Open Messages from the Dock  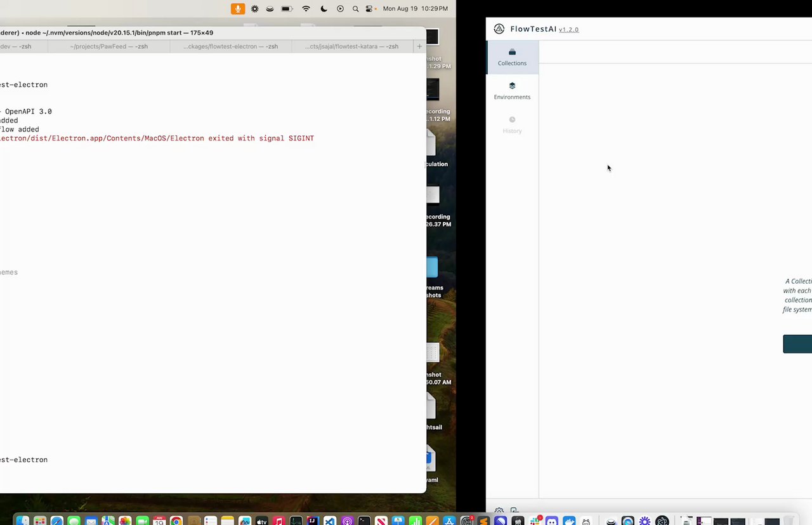[x=74, y=521]
